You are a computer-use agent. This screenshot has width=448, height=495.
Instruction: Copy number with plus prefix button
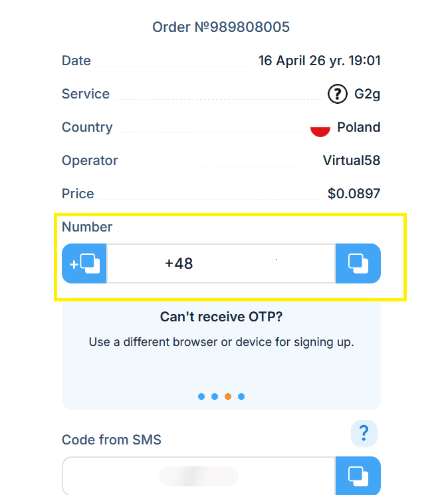point(84,263)
